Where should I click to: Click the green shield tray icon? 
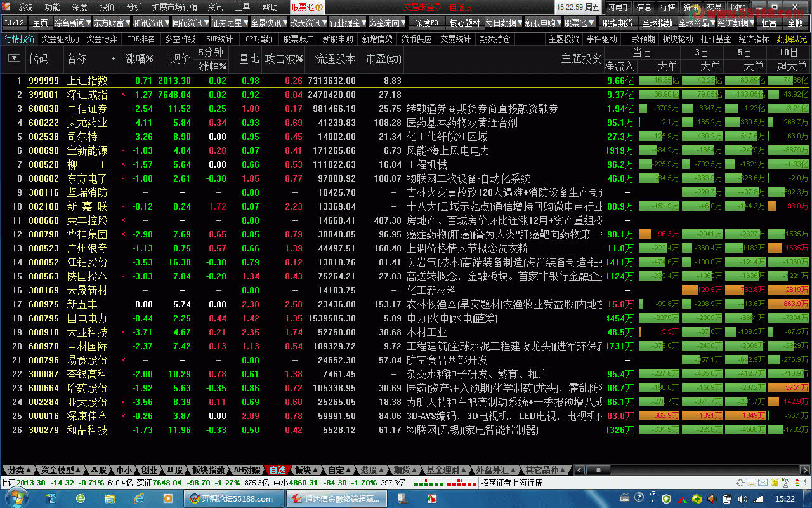pos(666,499)
